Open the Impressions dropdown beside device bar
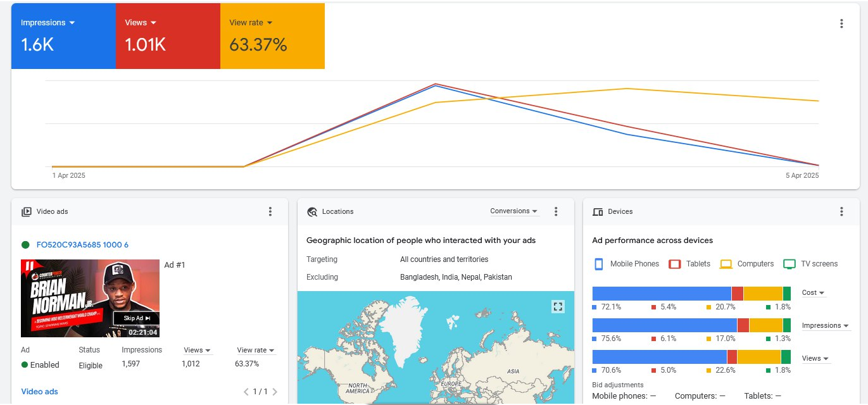 [x=825, y=326]
